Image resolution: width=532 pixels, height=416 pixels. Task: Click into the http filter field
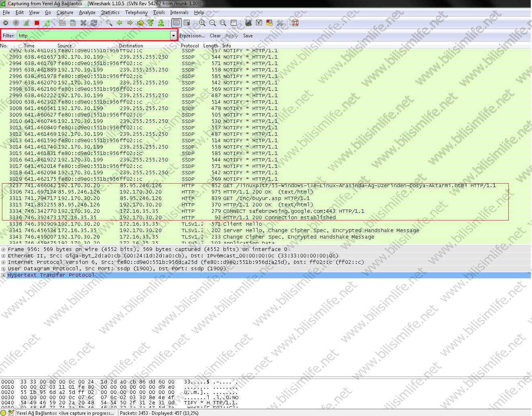click(x=92, y=36)
